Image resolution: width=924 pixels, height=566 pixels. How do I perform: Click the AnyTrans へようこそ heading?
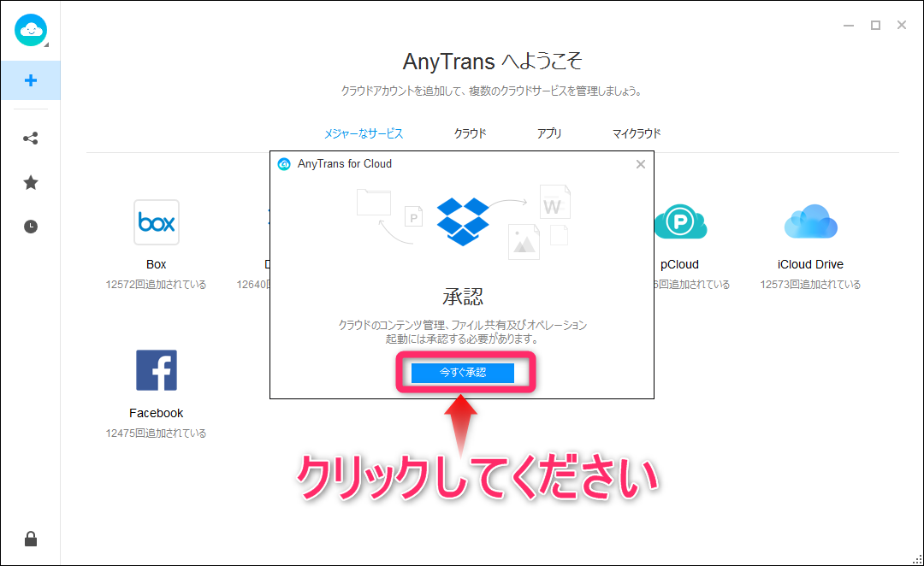(x=493, y=62)
